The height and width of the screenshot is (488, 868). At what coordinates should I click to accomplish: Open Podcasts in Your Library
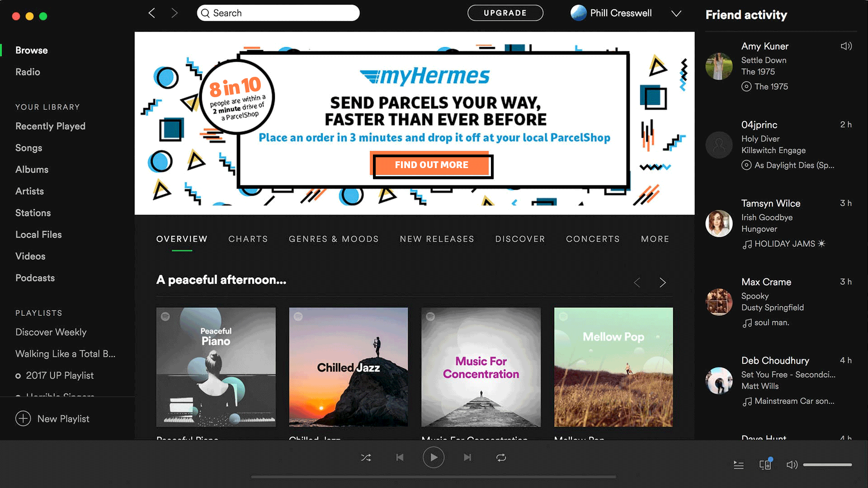[35, 278]
